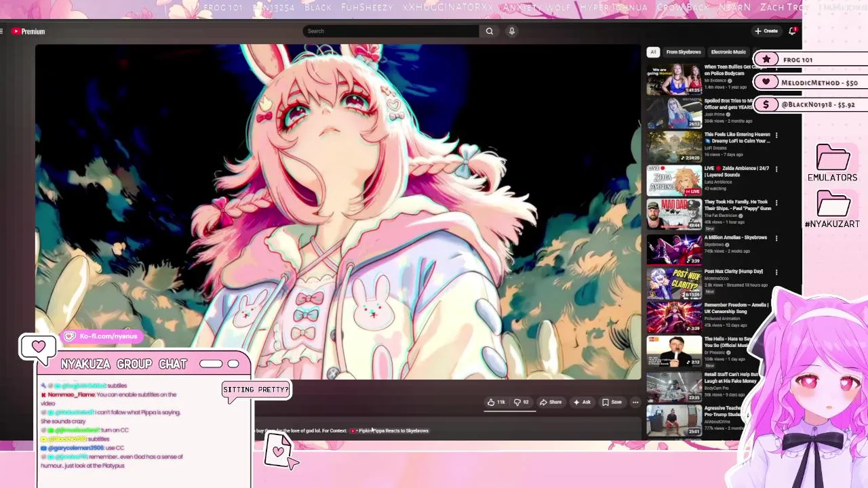Click the garycoleman3506 use CC message

[82, 448]
